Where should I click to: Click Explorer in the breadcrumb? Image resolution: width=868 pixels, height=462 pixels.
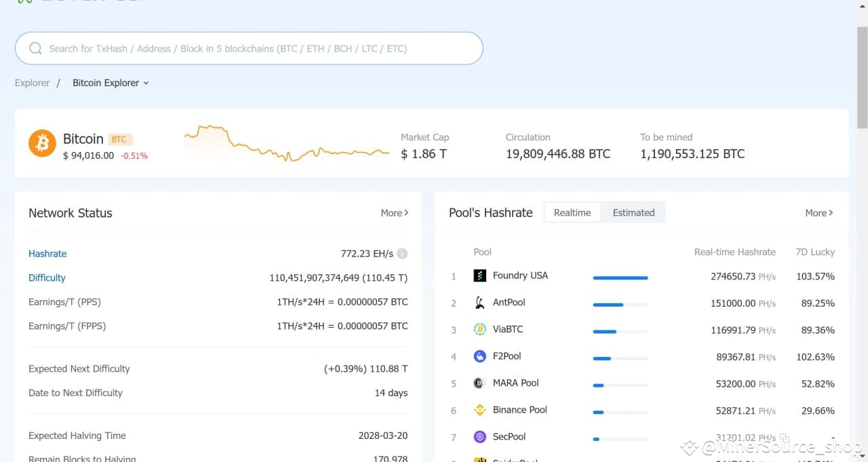click(32, 83)
